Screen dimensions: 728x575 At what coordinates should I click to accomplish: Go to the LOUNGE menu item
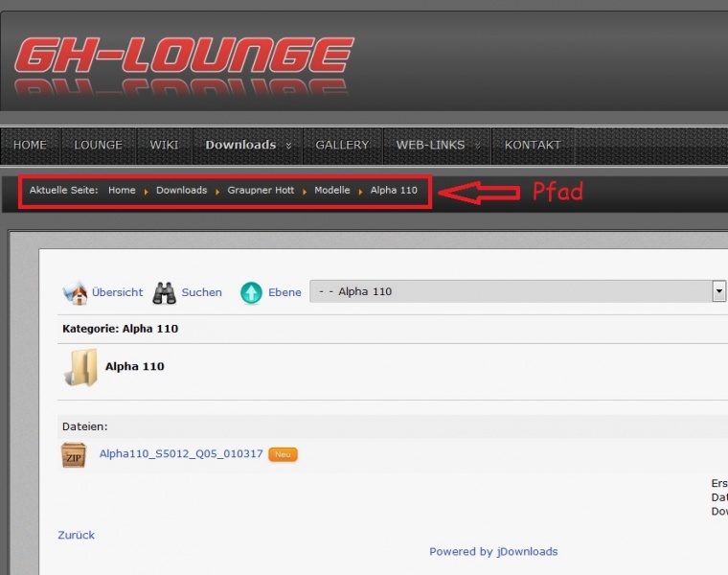(99, 146)
